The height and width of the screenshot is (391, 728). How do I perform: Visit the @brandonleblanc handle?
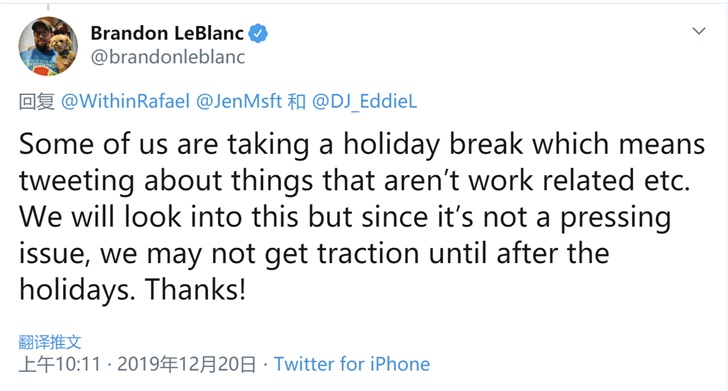coord(168,57)
